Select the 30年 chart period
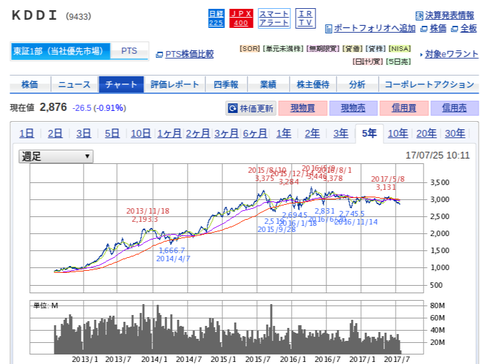 click(455, 134)
